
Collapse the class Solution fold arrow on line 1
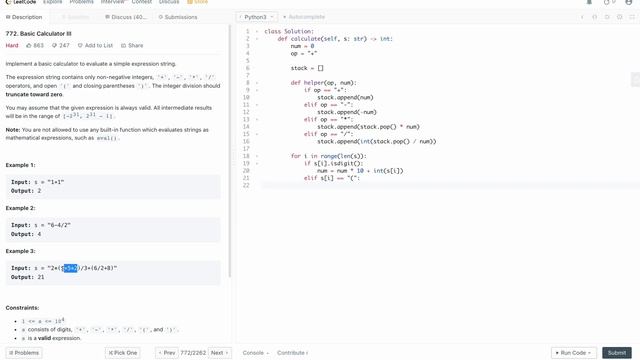257,31
